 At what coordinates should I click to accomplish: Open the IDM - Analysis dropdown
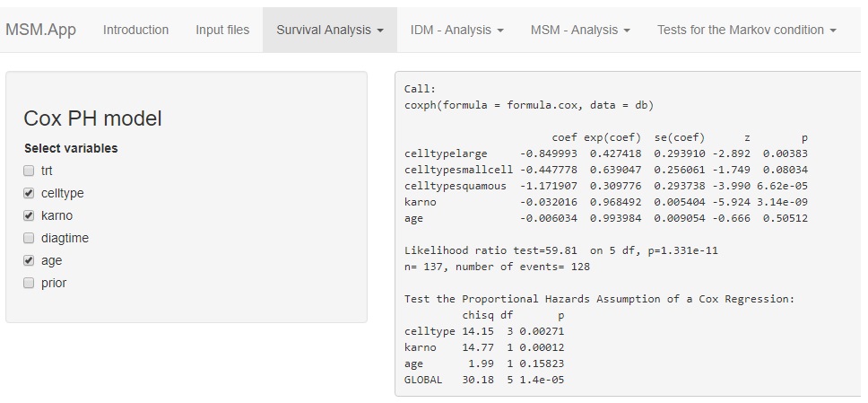pyautogui.click(x=456, y=30)
